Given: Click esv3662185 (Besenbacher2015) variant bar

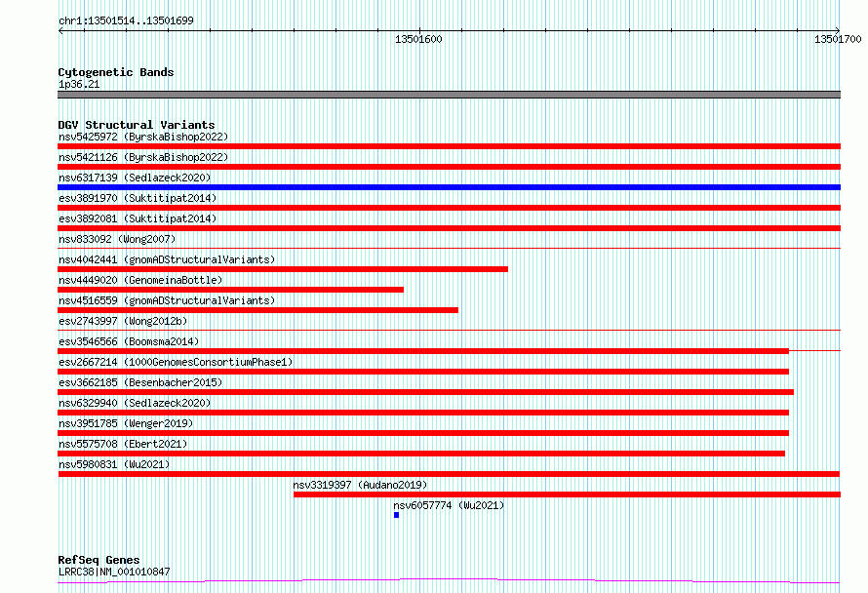Looking at the screenshot, I should pos(425,392).
